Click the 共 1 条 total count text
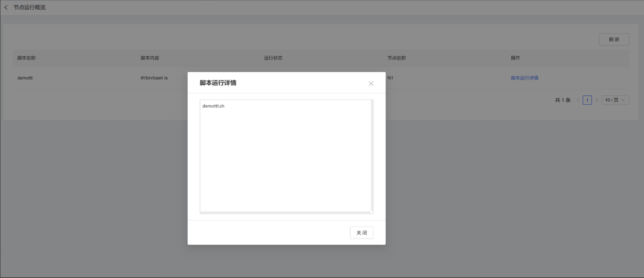This screenshot has height=278, width=644. (x=563, y=100)
